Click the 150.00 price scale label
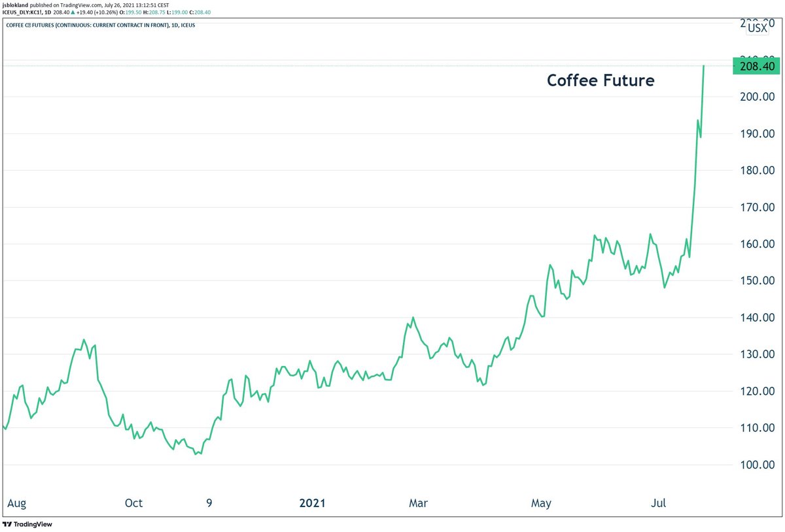Screen dimensions: 785x532 click(x=758, y=281)
